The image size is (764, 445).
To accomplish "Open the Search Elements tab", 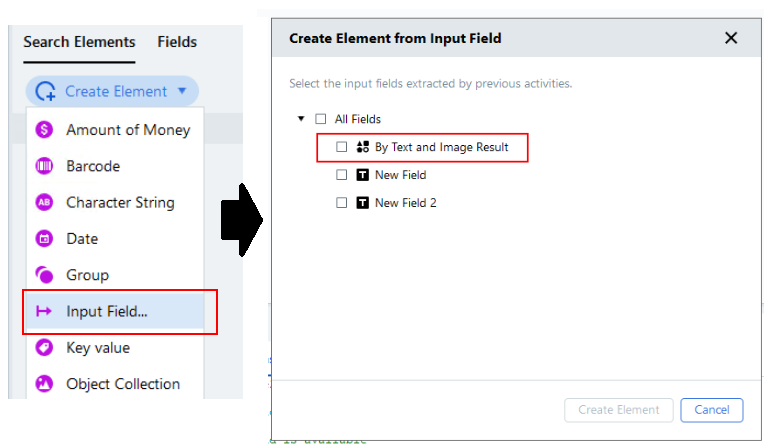I will (x=79, y=42).
